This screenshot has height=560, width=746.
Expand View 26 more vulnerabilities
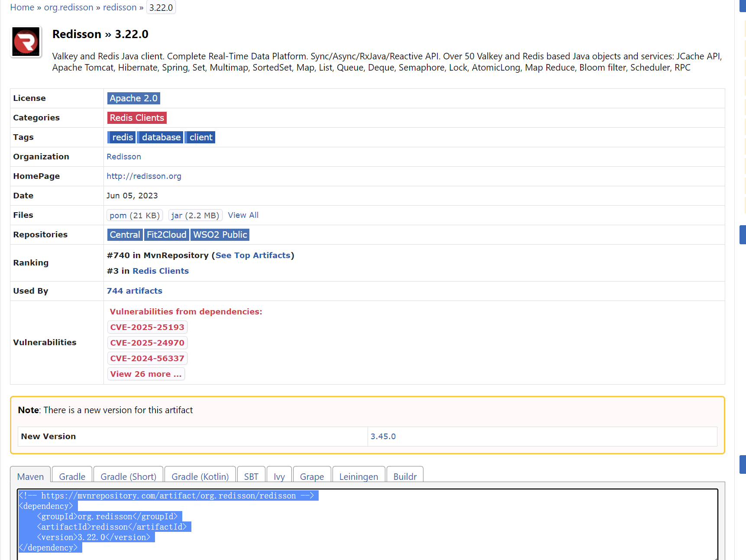[146, 374]
